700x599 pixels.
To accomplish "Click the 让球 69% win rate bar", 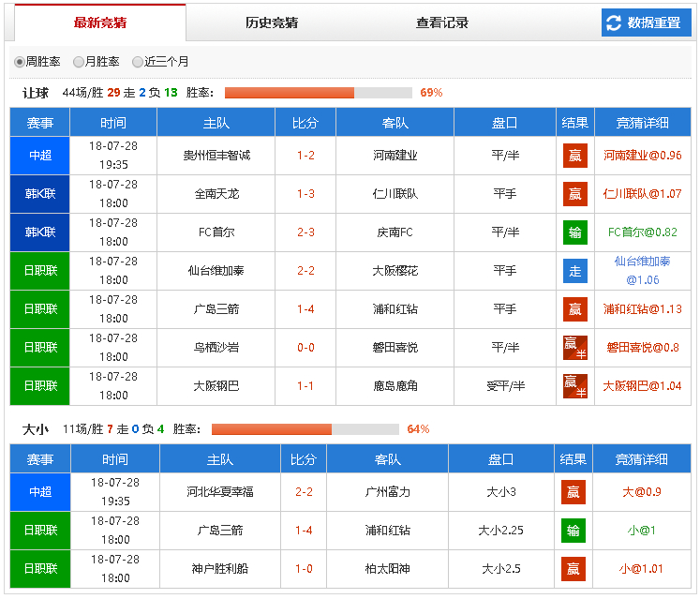I will 319,93.
